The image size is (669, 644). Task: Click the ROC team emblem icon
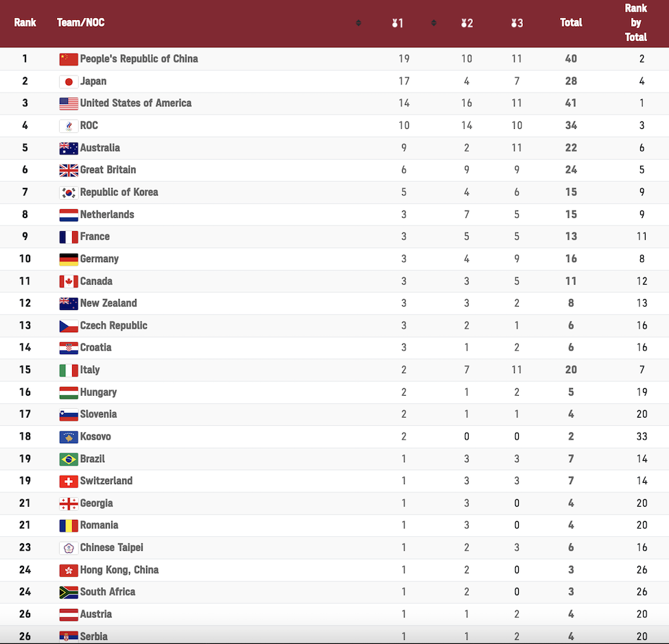tap(69, 126)
